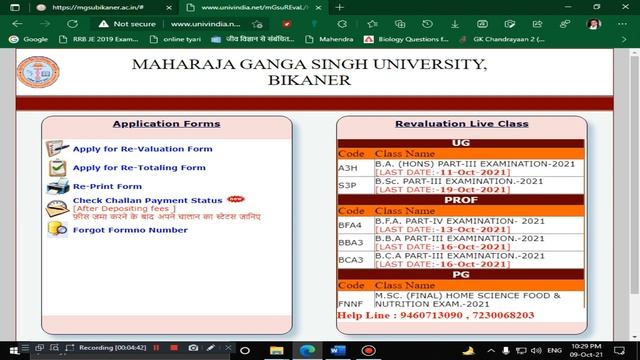
Task: Click the Re-Totaling checkmark clipboard icon
Action: coord(58,167)
